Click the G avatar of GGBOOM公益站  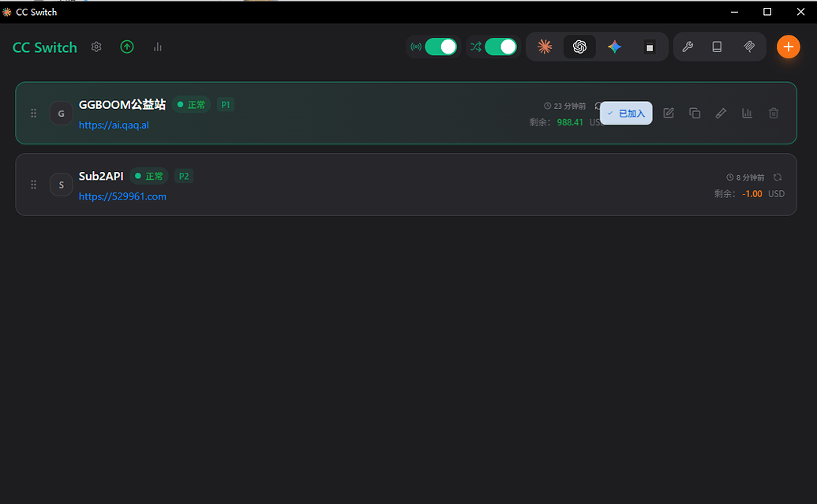point(61,113)
